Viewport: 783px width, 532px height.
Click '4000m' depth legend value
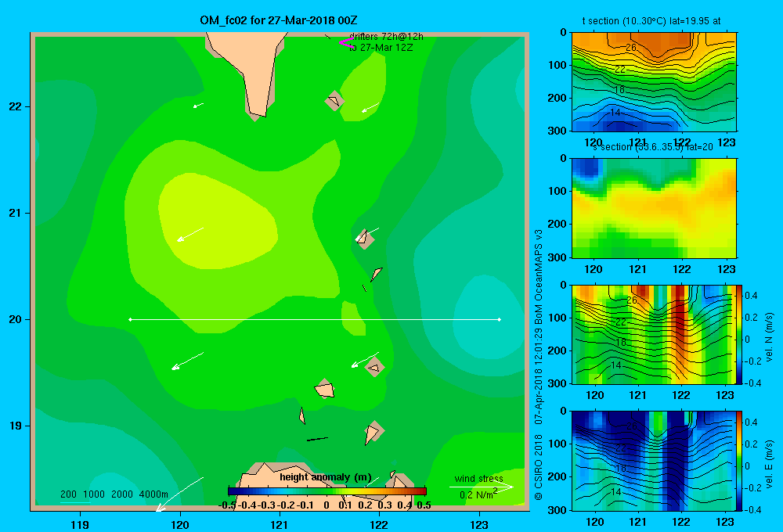[153, 494]
